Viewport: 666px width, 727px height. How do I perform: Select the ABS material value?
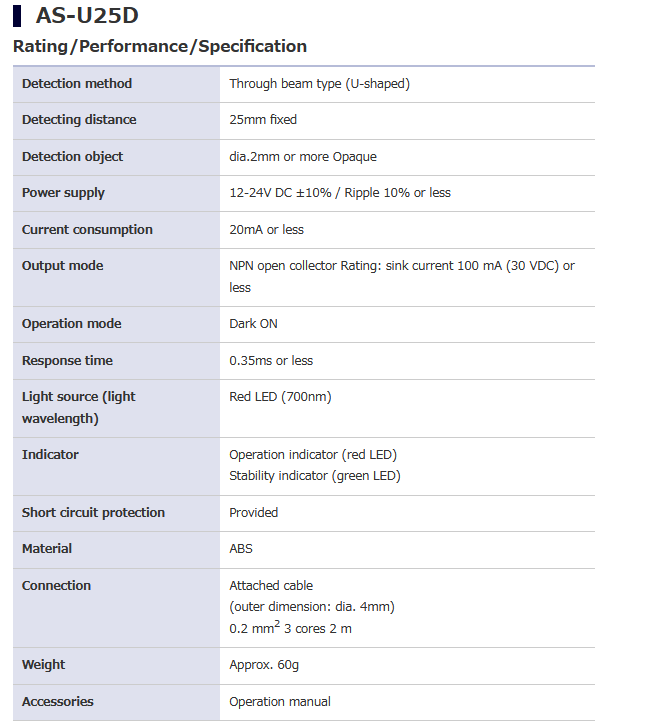(241, 549)
